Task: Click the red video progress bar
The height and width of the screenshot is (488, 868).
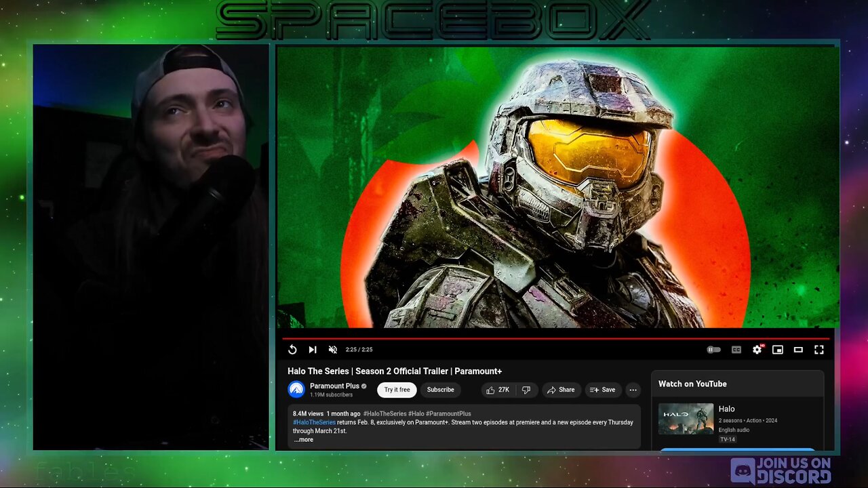Action: point(556,338)
